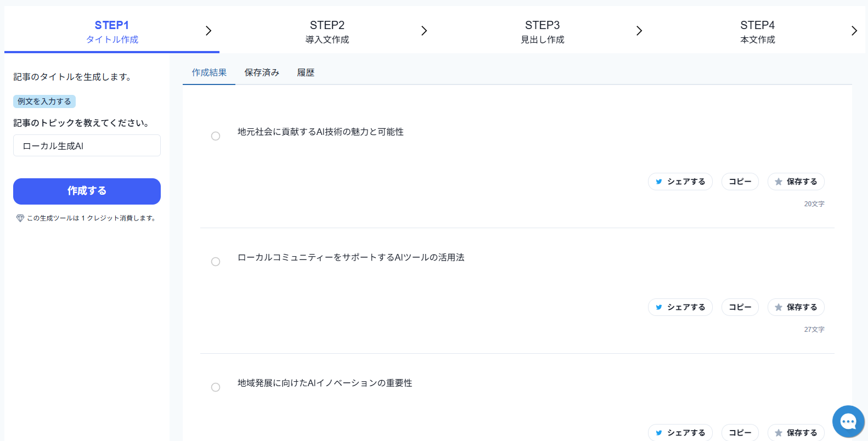Go to STEP4 本文作成

click(757, 32)
